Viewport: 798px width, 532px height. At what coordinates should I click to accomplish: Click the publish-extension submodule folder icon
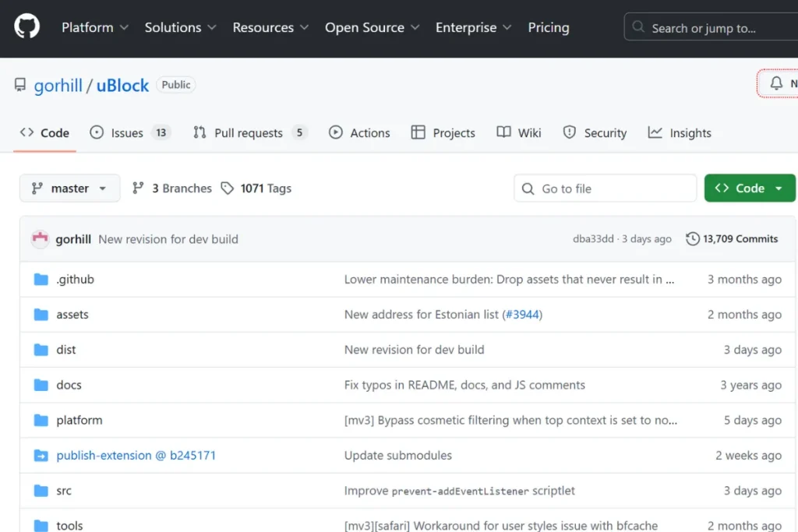coord(41,456)
